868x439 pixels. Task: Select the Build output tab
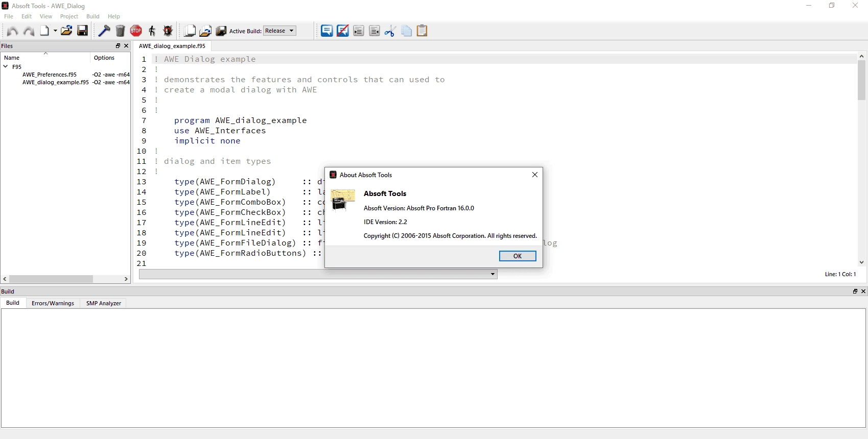tap(13, 303)
